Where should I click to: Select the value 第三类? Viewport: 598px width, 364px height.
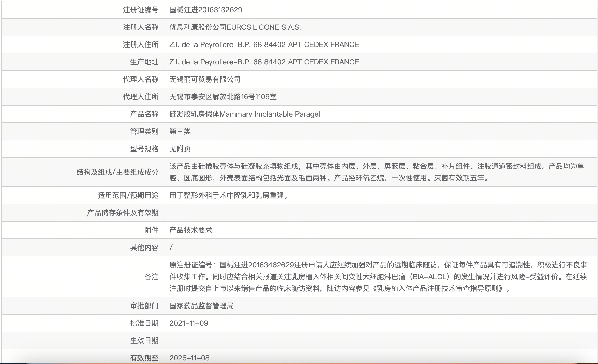[180, 131]
